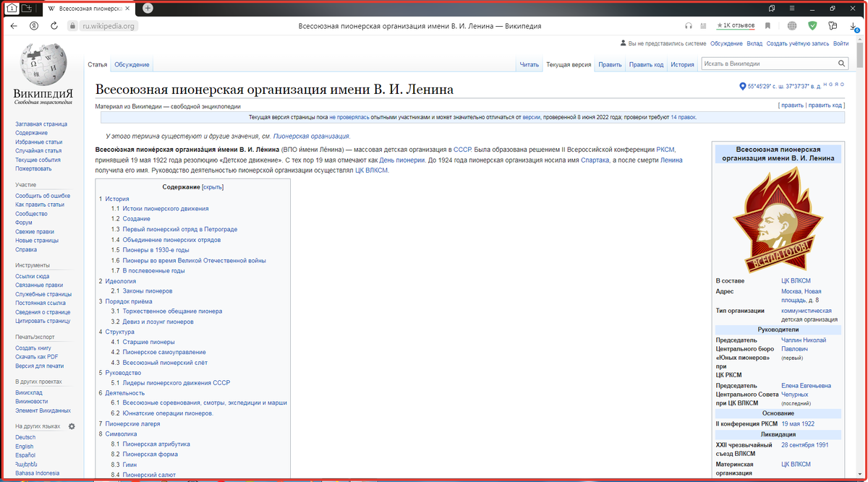Open the extensions icon in the toolbar
The height and width of the screenshot is (482, 868).
(833, 26)
